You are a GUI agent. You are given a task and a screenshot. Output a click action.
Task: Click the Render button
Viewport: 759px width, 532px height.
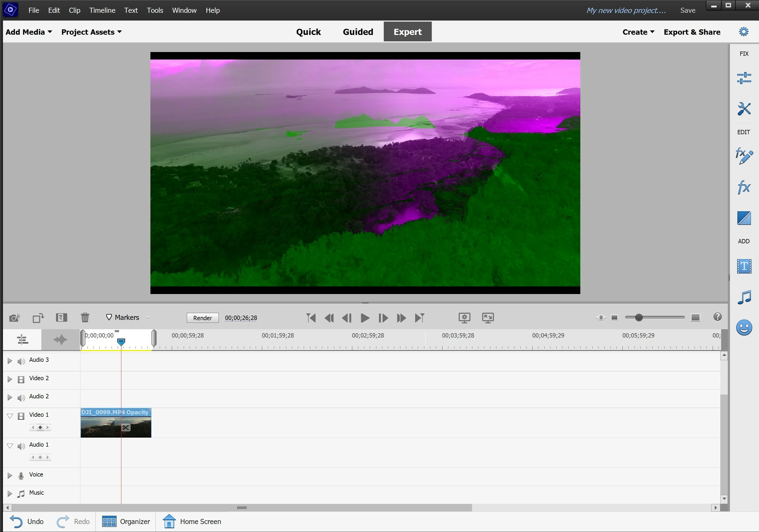[x=202, y=318]
